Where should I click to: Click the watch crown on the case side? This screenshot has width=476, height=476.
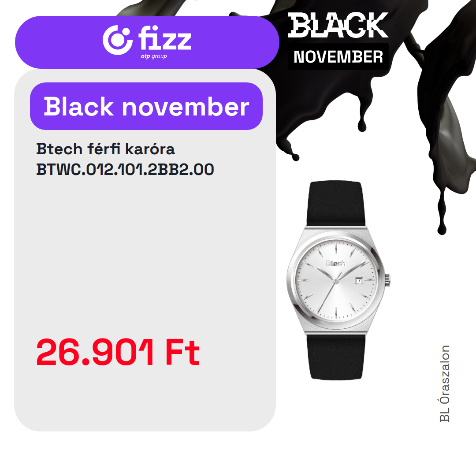[387, 279]
